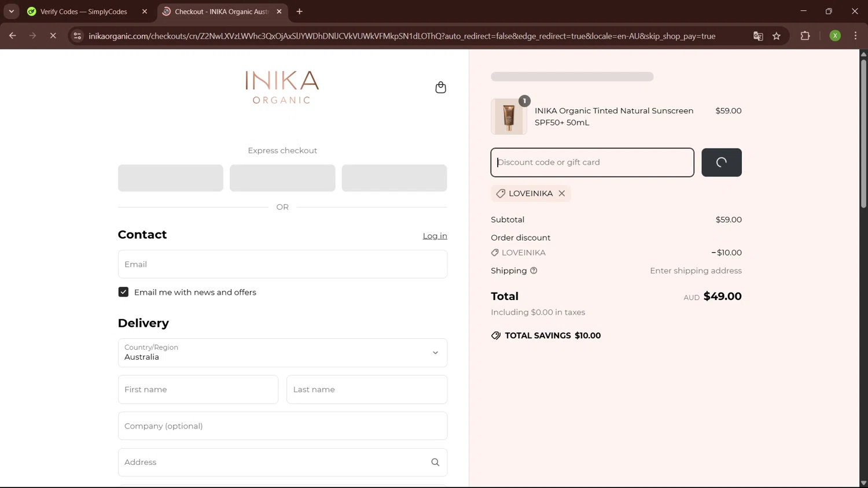The image size is (868, 488).
Task: Click the first express checkout button
Action: tap(171, 178)
